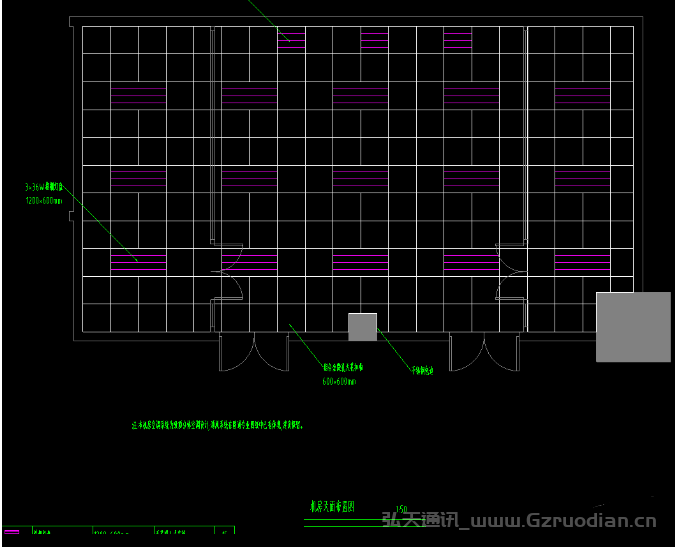This screenshot has height=547, width=675.
Task: Pick the "1200×600mm" dimension text
Action: [44, 201]
